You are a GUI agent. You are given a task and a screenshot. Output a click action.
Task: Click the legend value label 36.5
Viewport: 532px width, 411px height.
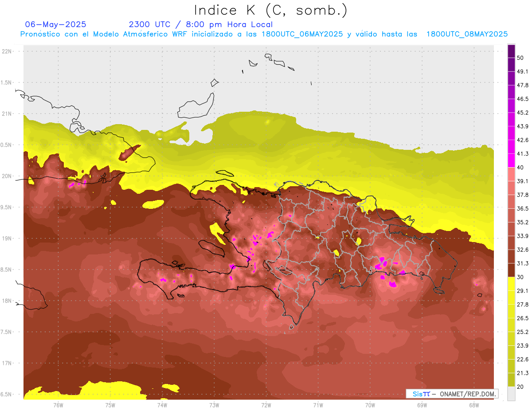(x=523, y=208)
